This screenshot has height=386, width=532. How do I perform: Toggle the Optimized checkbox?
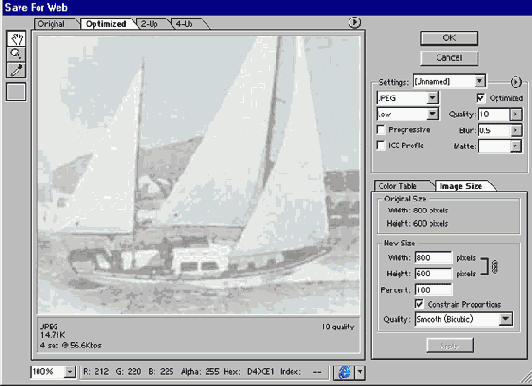480,98
